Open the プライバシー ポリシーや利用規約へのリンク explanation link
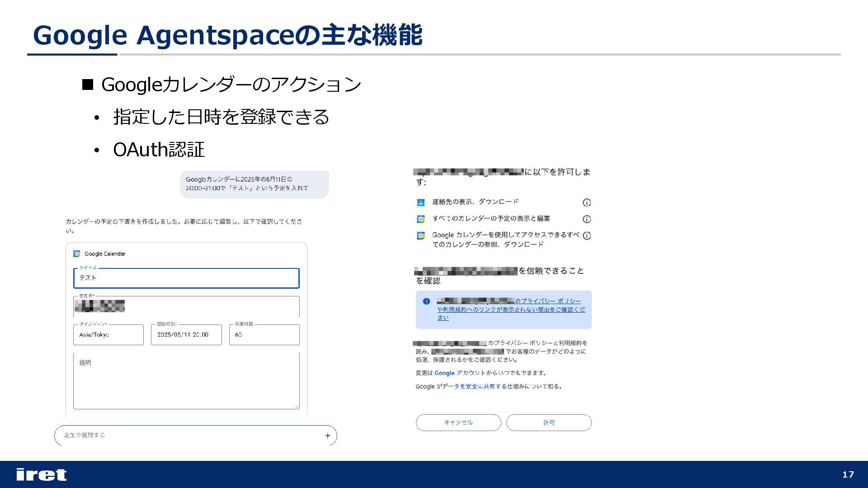868x488 pixels. (x=511, y=310)
